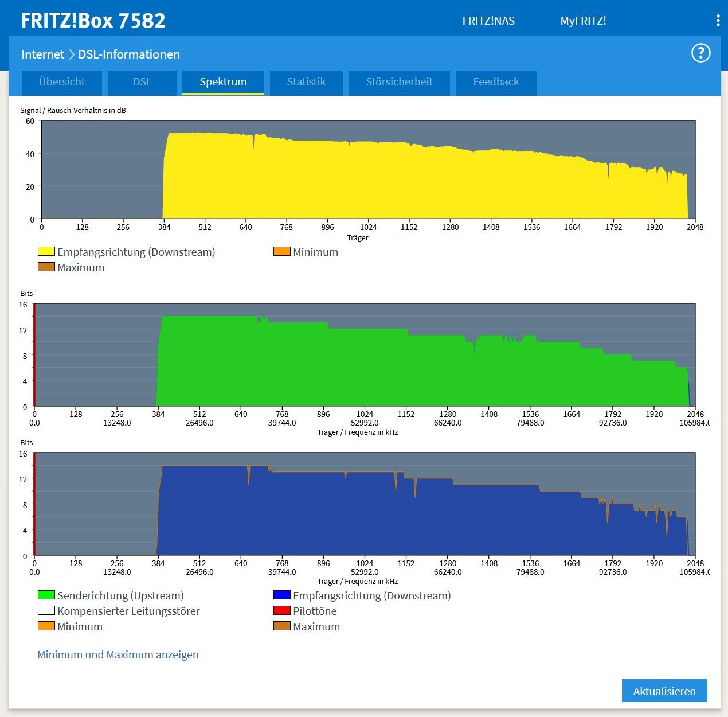Click the blue Empfangsrichtung legend swatch

click(x=281, y=595)
